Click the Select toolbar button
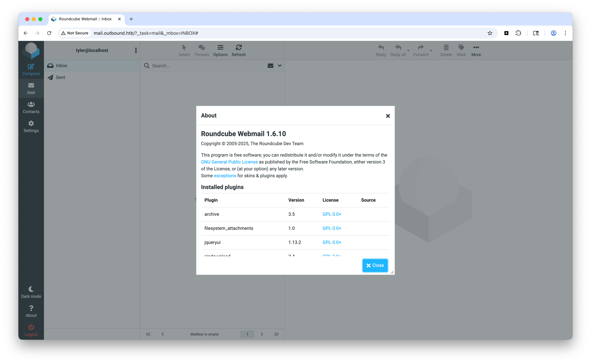The height and width of the screenshot is (364, 591). coord(184,50)
